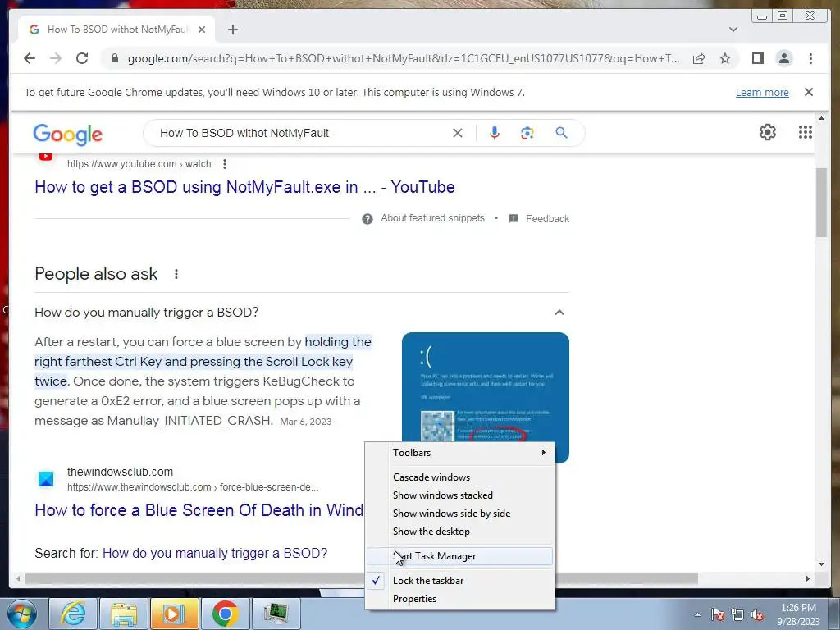
Task: Open the Chrome profile avatar
Action: coord(784,58)
